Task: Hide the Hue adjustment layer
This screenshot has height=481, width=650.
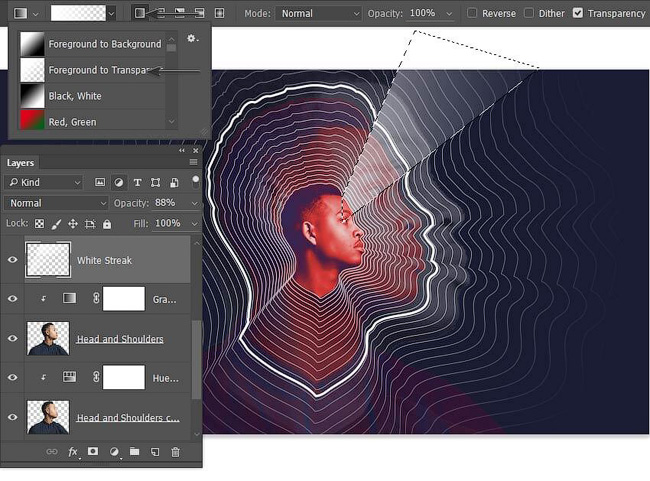Action: pyautogui.click(x=12, y=377)
